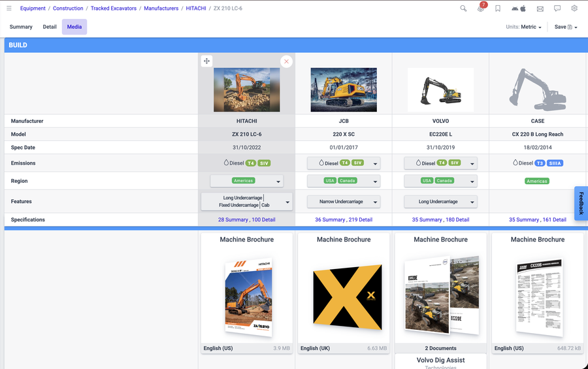Open the JCB X brochure cover
Screen dimensions: 588x369
[x=348, y=297]
